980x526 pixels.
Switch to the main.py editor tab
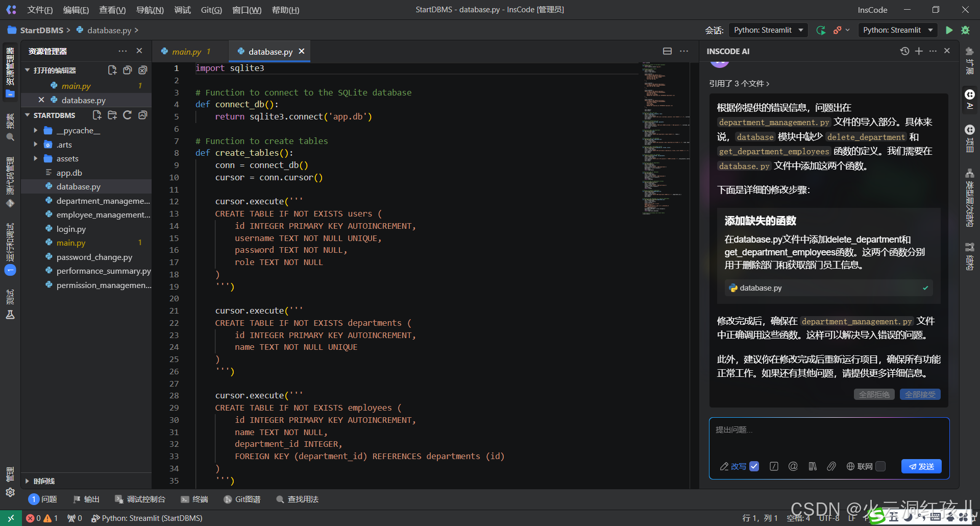pos(187,51)
